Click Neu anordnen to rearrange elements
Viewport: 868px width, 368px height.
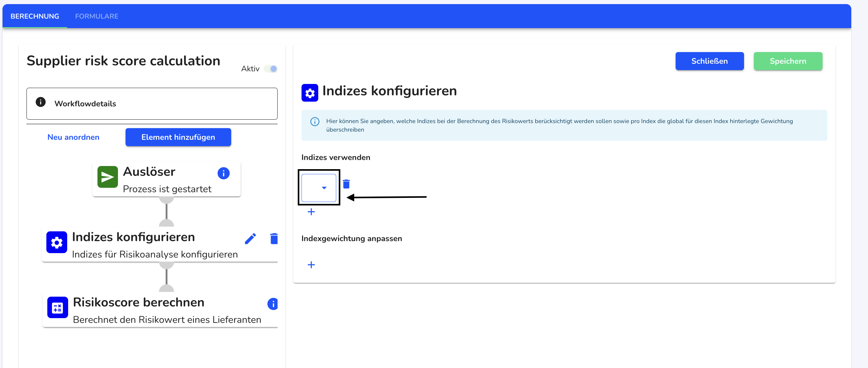point(73,137)
